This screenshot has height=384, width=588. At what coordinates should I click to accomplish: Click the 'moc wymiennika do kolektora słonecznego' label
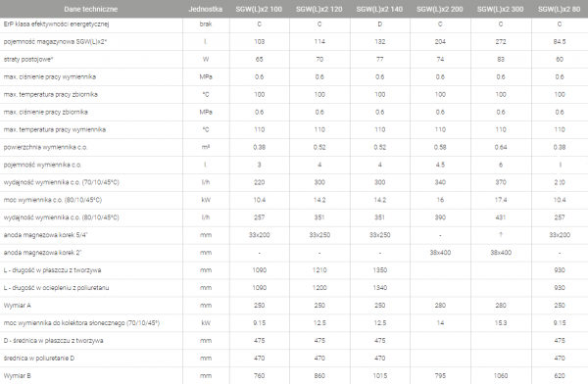click(81, 323)
